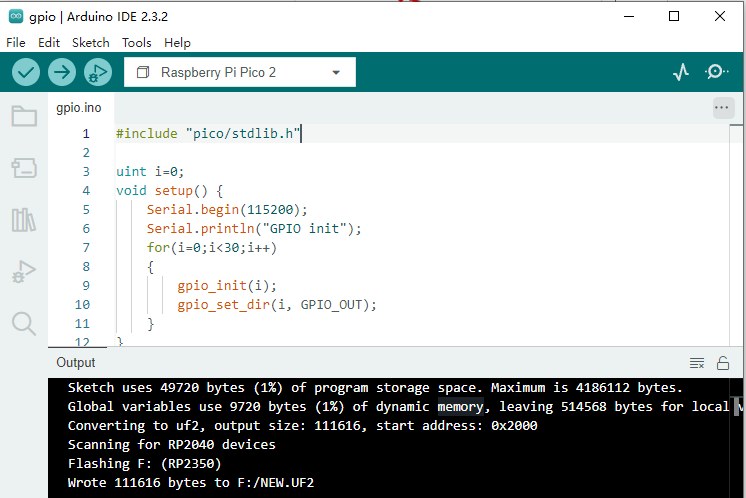Click line number 11 in gutter

(x=82, y=324)
